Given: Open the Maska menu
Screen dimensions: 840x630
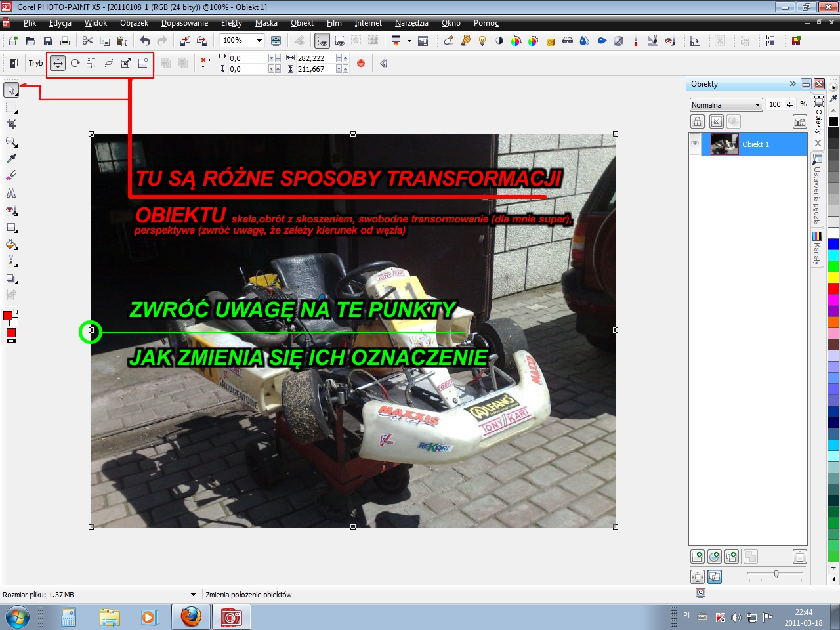Looking at the screenshot, I should coord(266,23).
